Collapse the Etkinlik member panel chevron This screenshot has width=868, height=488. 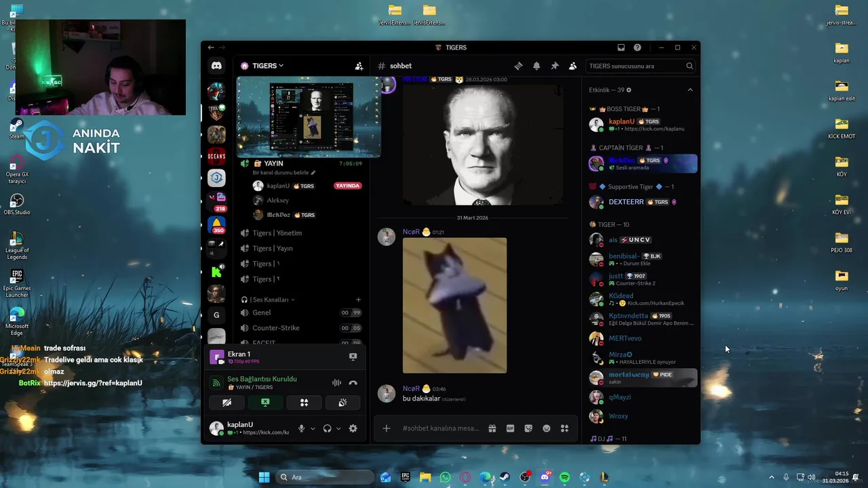coord(690,90)
